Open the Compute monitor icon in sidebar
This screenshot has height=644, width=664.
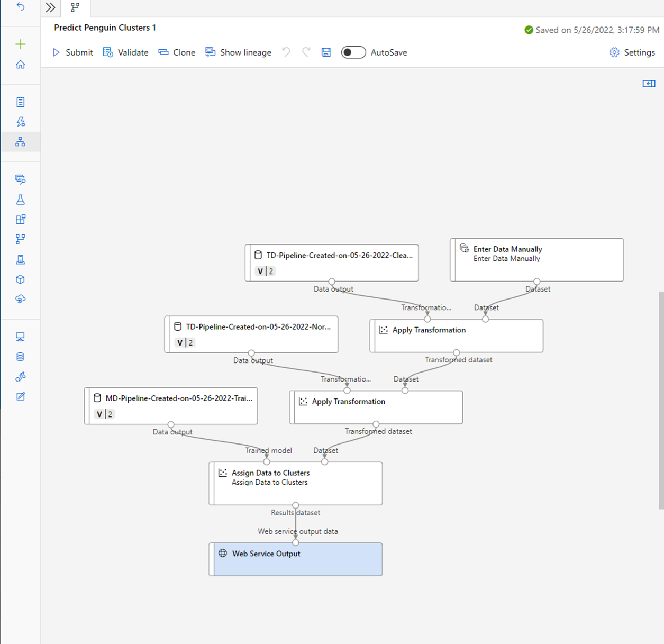(20, 337)
